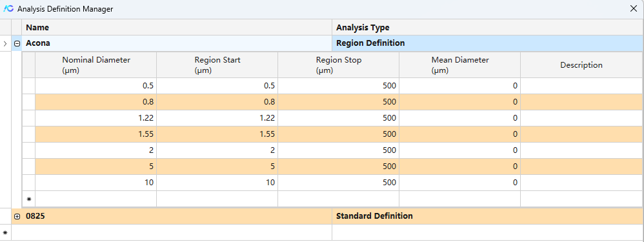644x242 pixels.
Task: Click the row indicator arrow beside Acona
Action: [x=5, y=43]
